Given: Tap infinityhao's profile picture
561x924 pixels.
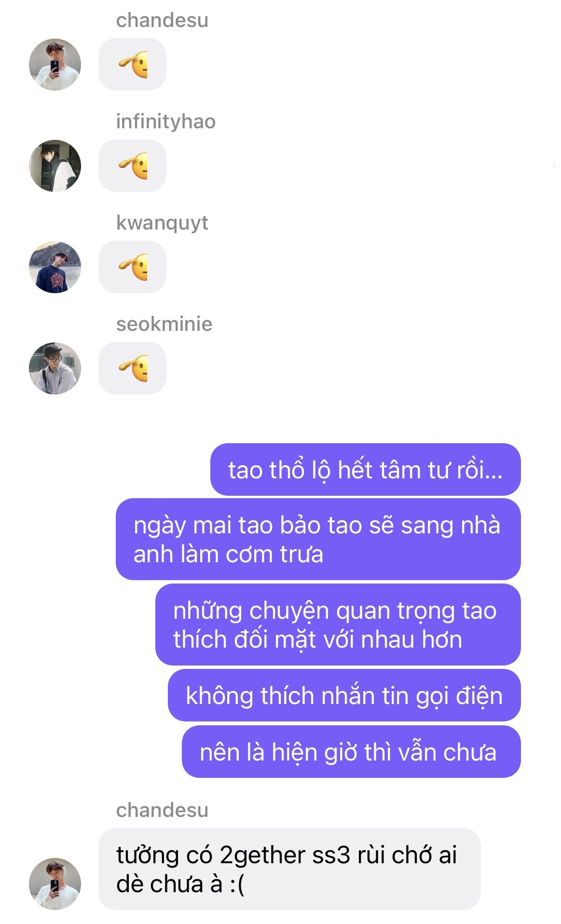Looking at the screenshot, I should click(55, 166).
